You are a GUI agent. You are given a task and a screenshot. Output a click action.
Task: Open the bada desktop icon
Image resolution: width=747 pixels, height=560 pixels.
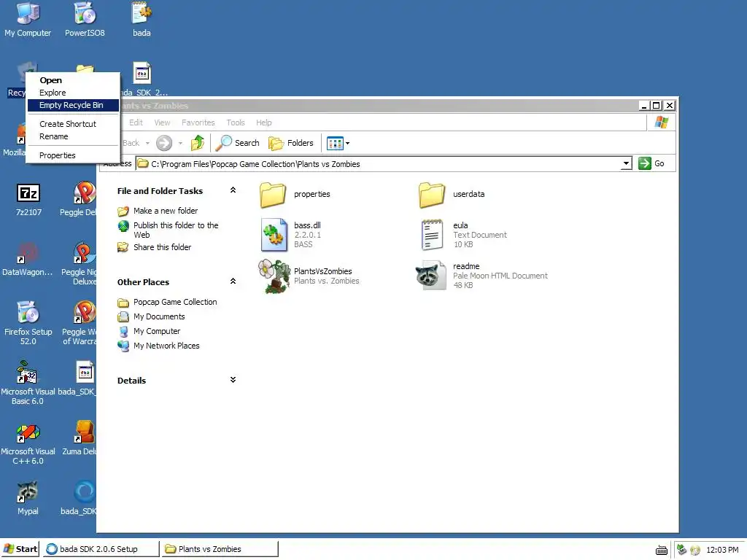[x=142, y=19]
